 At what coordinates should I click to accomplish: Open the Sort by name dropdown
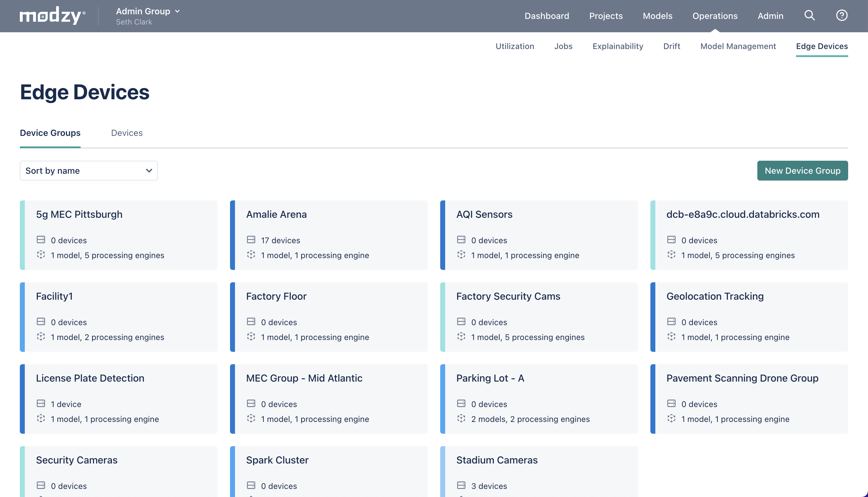(x=89, y=171)
